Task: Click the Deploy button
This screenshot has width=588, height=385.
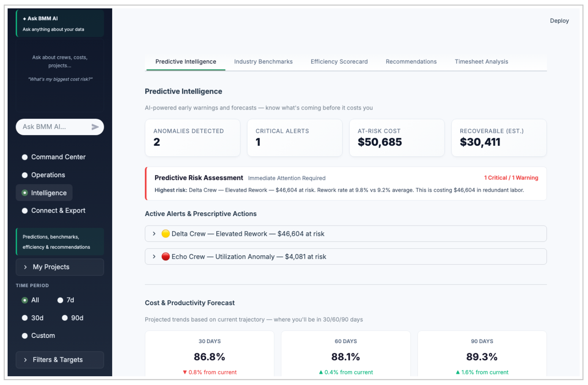Action: click(x=559, y=21)
